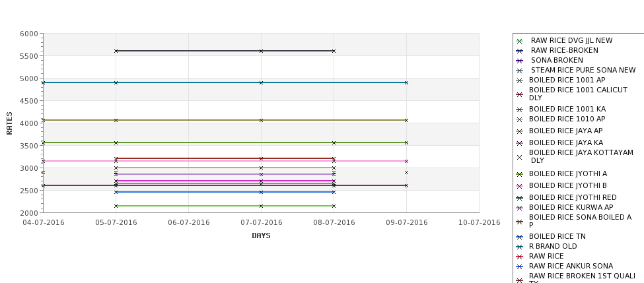Select the BOILED RICE JAYA KOTTAYAM DLY entry
644x283 pixels.
pyautogui.click(x=581, y=156)
